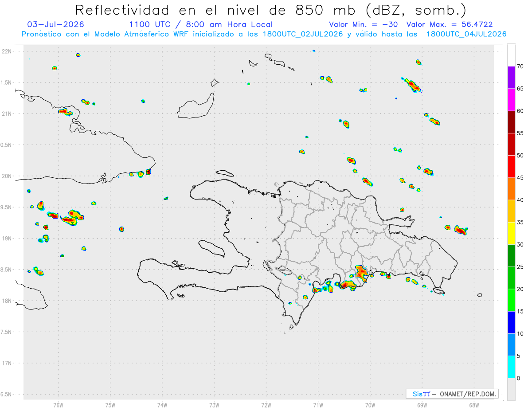The width and height of the screenshot is (532, 411).
Task: Click the colorbar value '25'
Action: [x=520, y=267]
